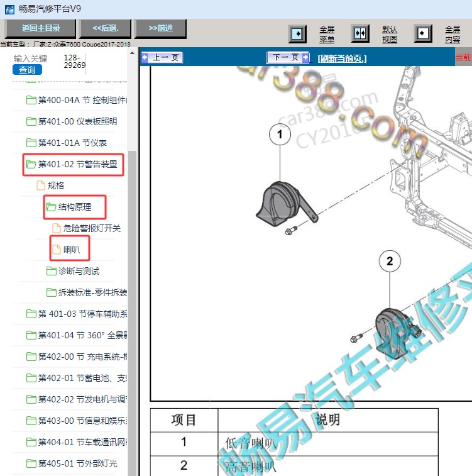Click folder icon of 第401-00 仪表板照明
The height and width of the screenshot is (476, 472).
click(x=31, y=121)
